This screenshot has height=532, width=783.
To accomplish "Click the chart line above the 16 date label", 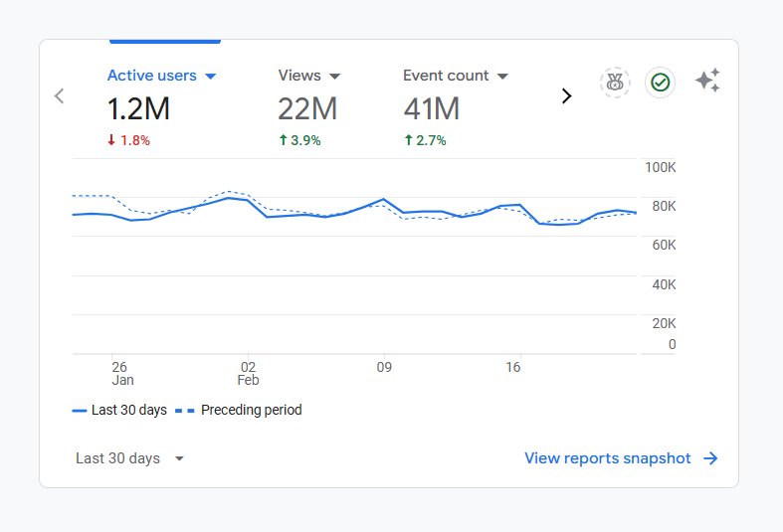I will (x=513, y=205).
